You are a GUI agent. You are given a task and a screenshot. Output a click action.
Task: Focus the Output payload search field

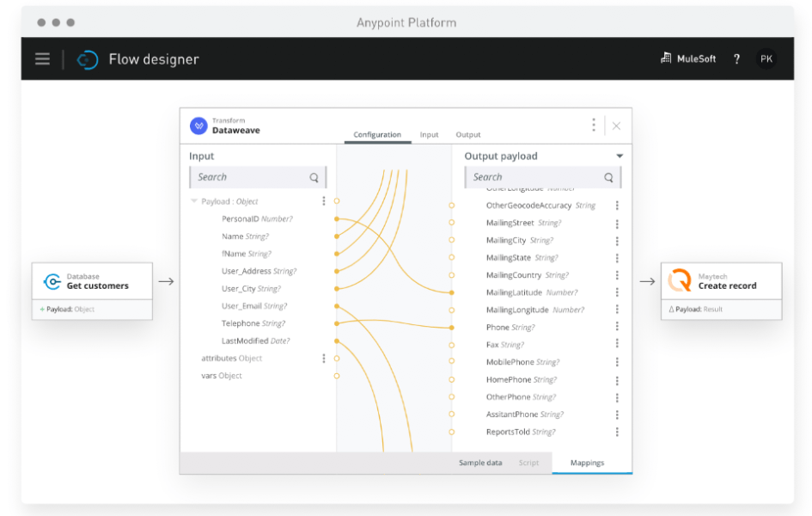[x=543, y=177]
